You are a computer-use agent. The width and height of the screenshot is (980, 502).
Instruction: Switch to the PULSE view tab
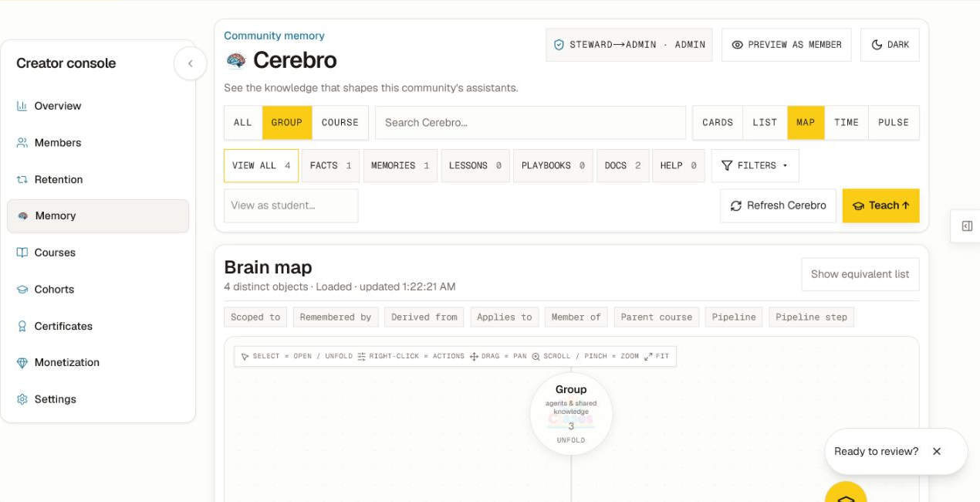(894, 122)
